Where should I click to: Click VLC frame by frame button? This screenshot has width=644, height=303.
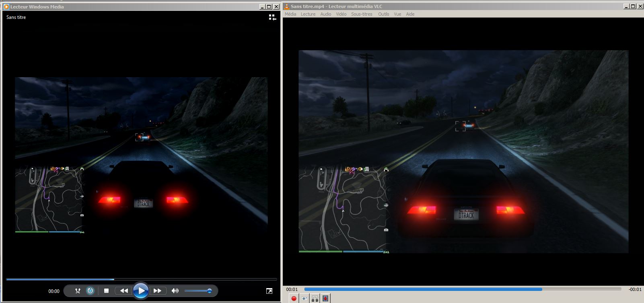(x=325, y=298)
